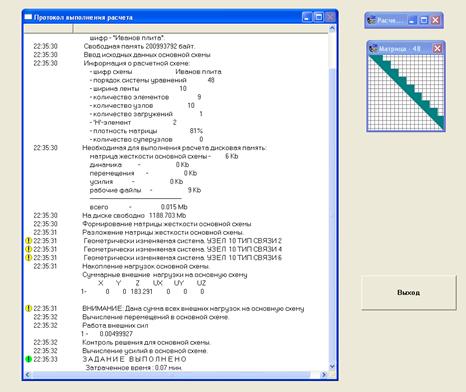Click 'Суммарные внешние нагрузки на основную схему'
Image resolution: width=466 pixels, height=392 pixels.
click(x=165, y=275)
